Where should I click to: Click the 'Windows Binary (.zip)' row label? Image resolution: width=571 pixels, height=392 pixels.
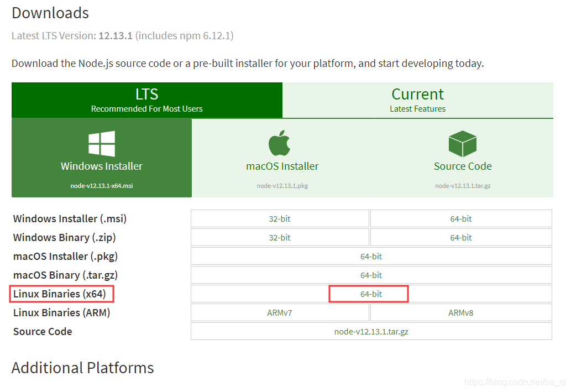coord(65,238)
